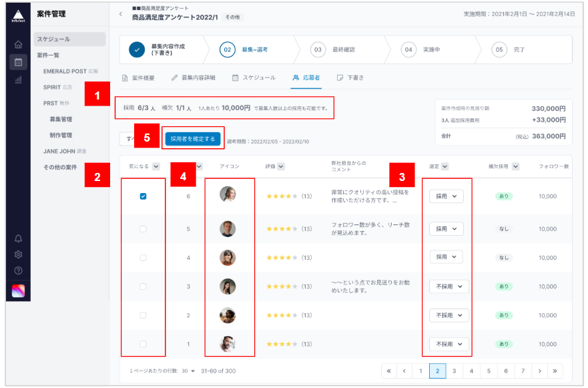
Task: Click the step 04 circle
Action: coord(408,49)
